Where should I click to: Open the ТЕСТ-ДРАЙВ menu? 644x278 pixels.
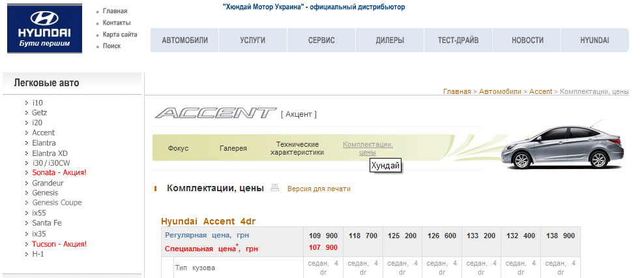coord(458,40)
